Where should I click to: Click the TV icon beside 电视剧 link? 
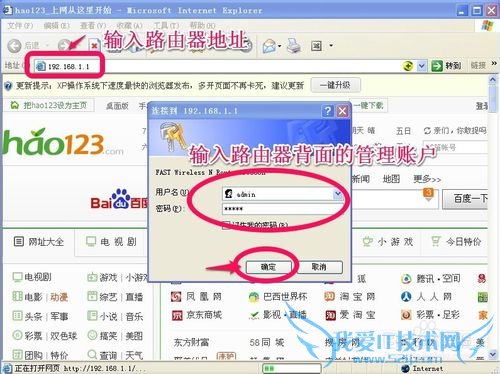[x=17, y=277]
